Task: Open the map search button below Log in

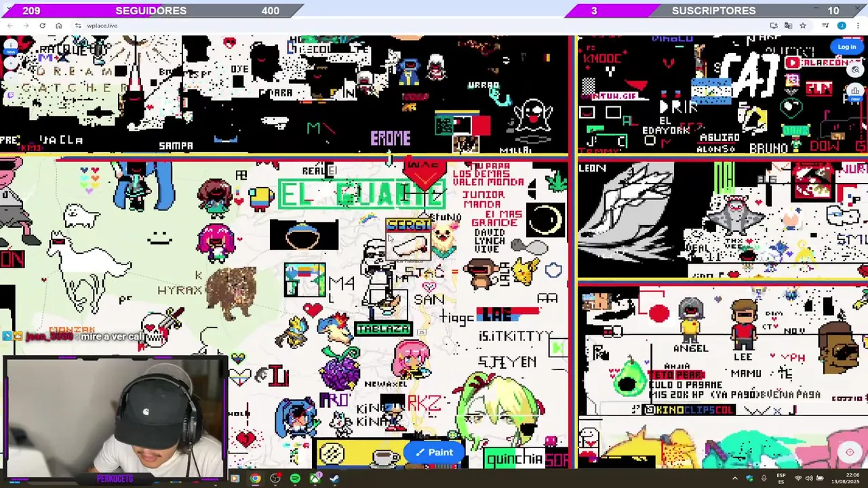Action: [x=855, y=69]
